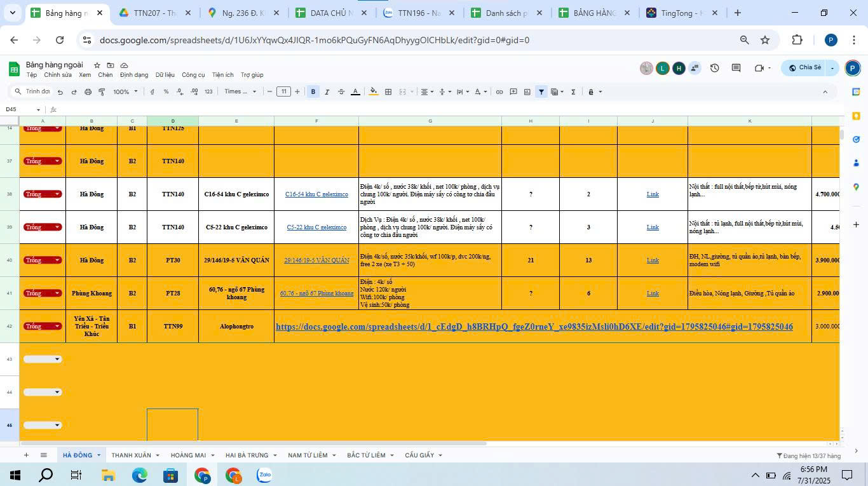Open version history clock icon

coord(715,68)
